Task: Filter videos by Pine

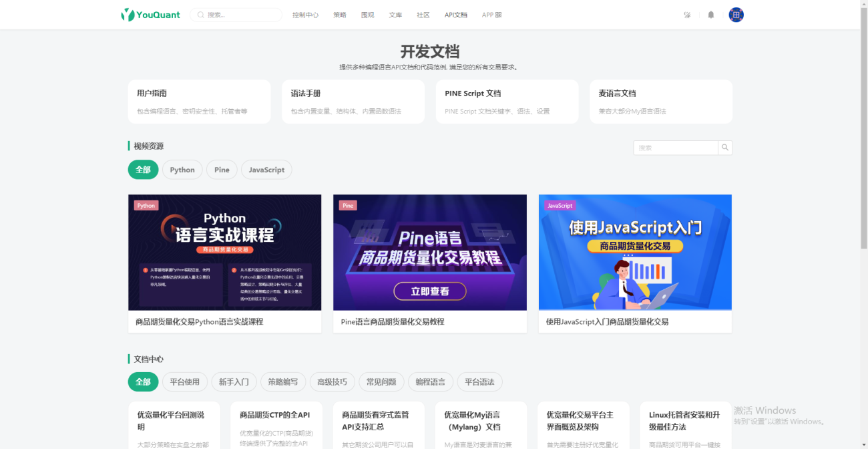Action: (x=222, y=170)
